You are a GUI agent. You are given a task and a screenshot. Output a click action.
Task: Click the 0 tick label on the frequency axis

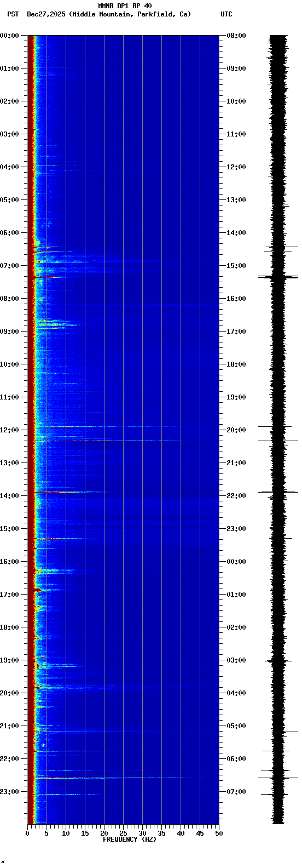coord(27,833)
